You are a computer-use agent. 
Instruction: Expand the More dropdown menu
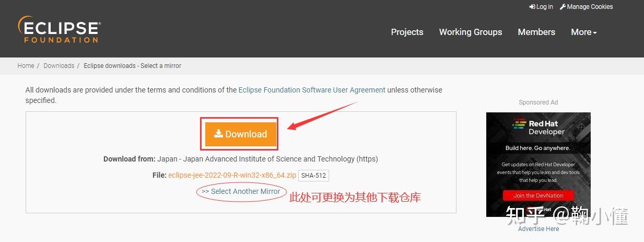pos(583,32)
